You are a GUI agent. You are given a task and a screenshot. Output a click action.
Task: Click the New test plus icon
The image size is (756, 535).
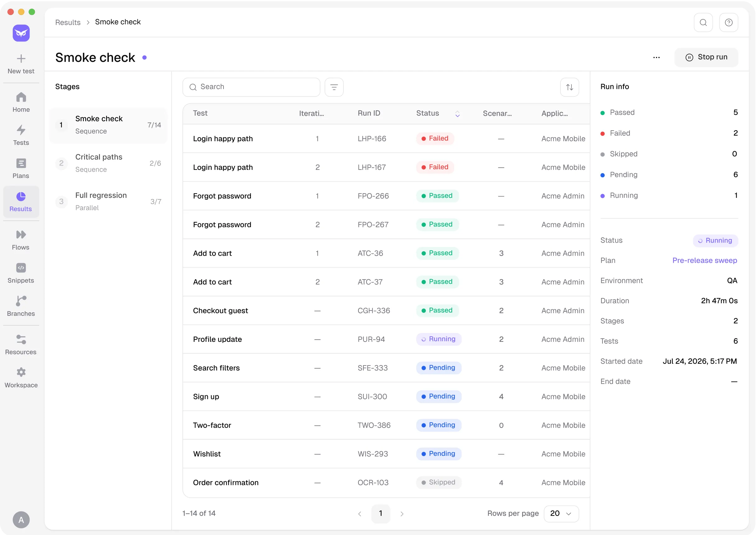[21, 58]
